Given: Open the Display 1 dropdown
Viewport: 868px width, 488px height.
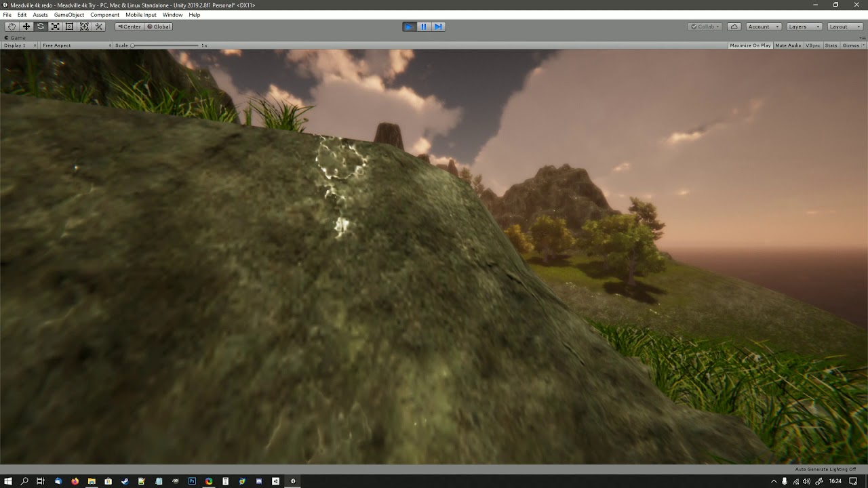Looking at the screenshot, I should (20, 45).
